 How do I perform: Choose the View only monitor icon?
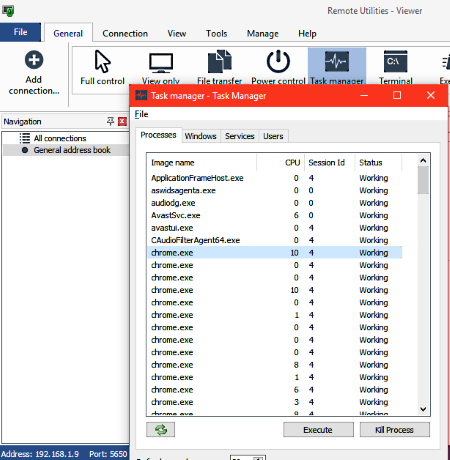(161, 63)
